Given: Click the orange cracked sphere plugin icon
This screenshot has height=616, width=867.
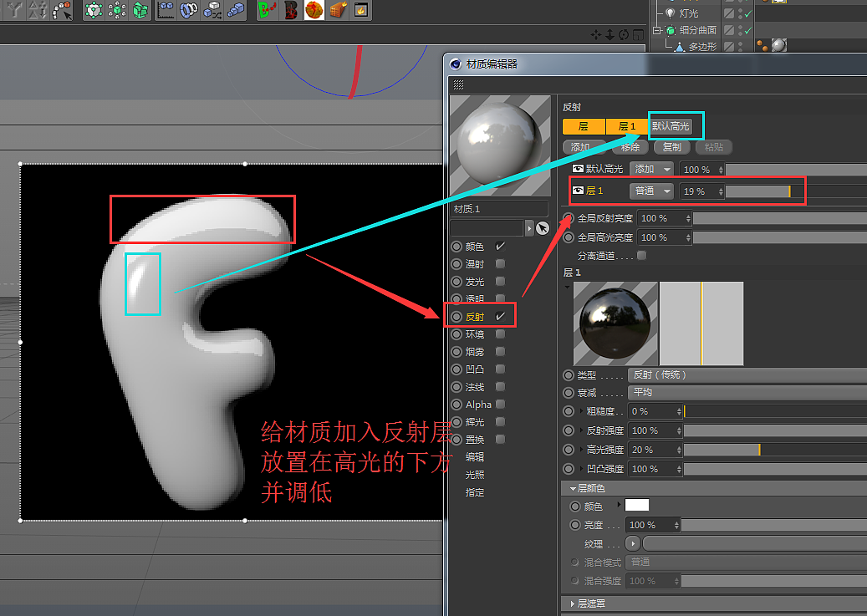Looking at the screenshot, I should click(x=314, y=10).
